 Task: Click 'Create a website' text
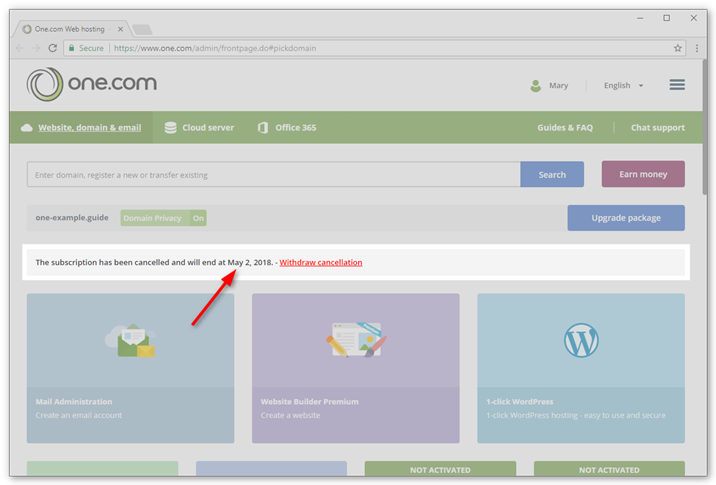290,415
